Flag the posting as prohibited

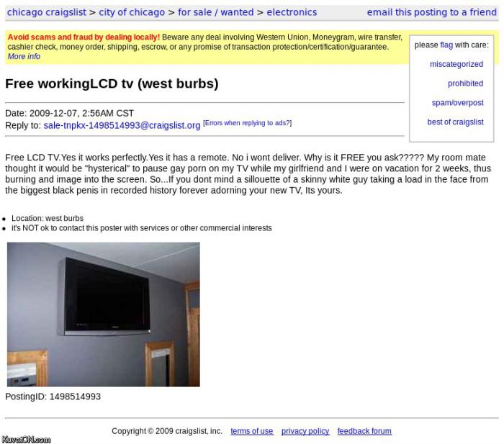coord(465,83)
